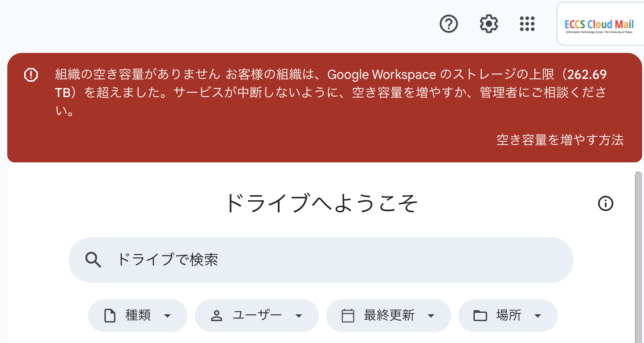The image size is (644, 343).
Task: Click the folder icon in the 場所 chip
Action: coord(480,316)
